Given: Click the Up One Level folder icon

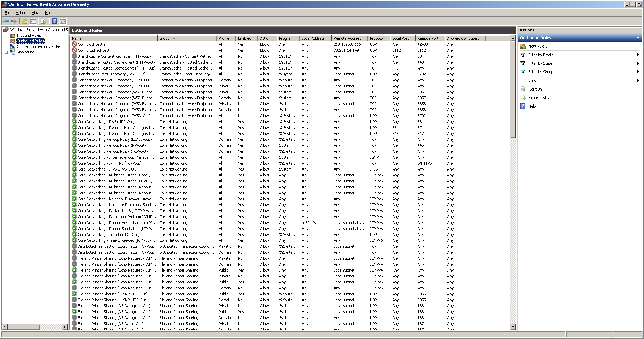Looking at the screenshot, I should [x=25, y=21].
